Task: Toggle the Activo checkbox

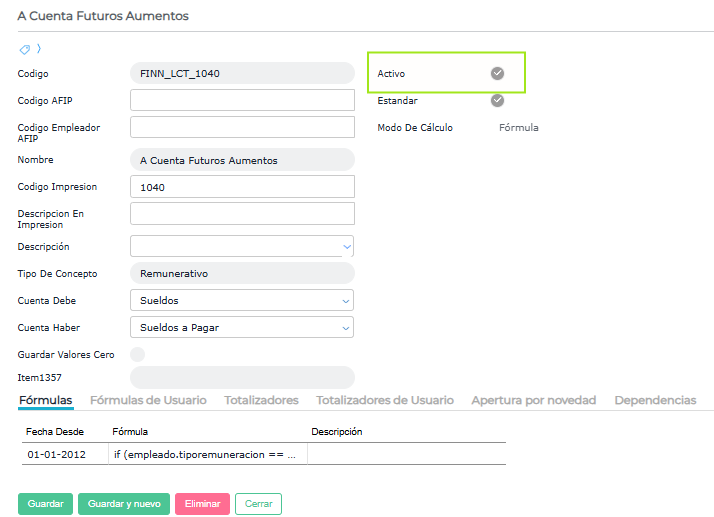Action: 497,73
